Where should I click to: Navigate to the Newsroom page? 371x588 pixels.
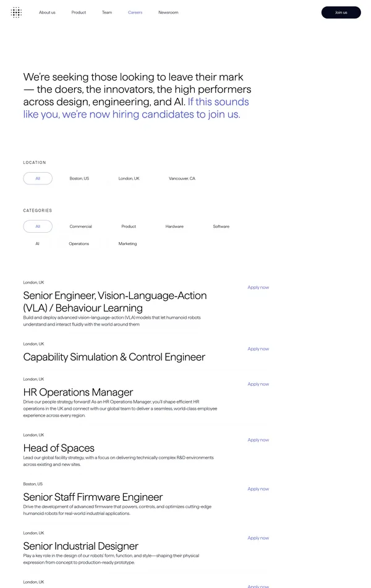168,12
